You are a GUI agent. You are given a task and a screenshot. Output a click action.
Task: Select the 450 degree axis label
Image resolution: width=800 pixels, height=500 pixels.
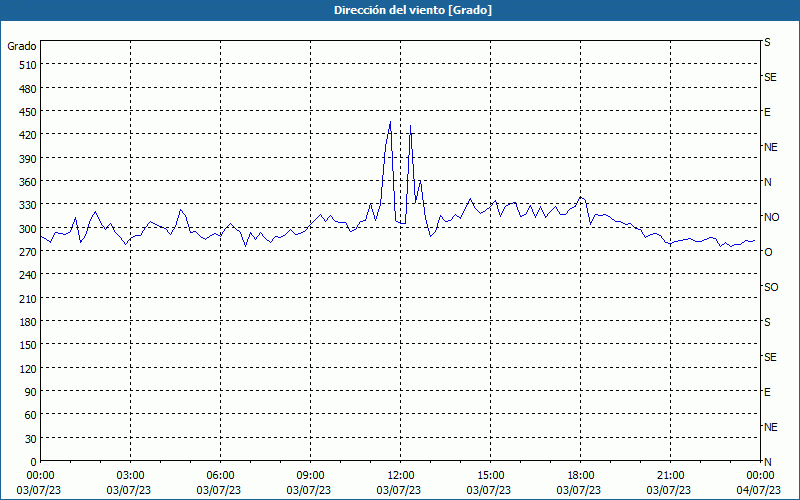(x=28, y=112)
